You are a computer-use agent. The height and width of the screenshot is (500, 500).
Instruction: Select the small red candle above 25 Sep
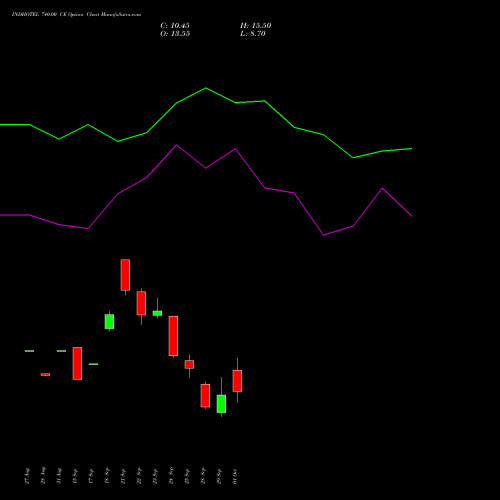click(x=189, y=364)
